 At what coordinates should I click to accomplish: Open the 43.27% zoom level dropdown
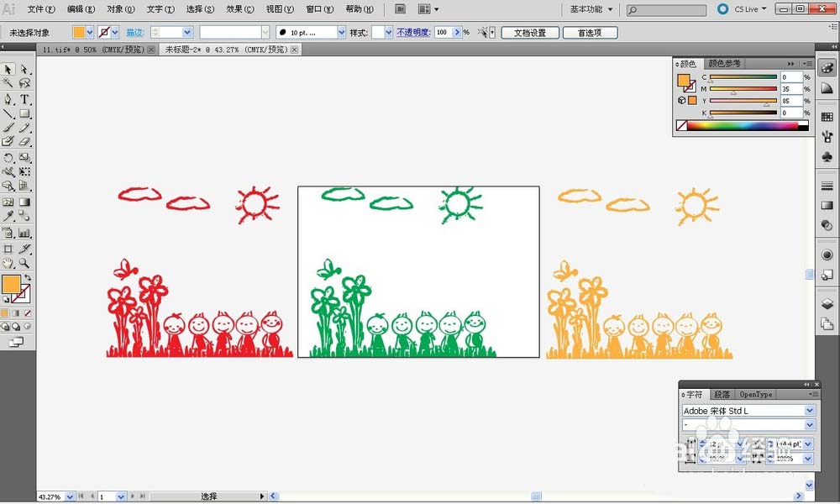point(70,496)
